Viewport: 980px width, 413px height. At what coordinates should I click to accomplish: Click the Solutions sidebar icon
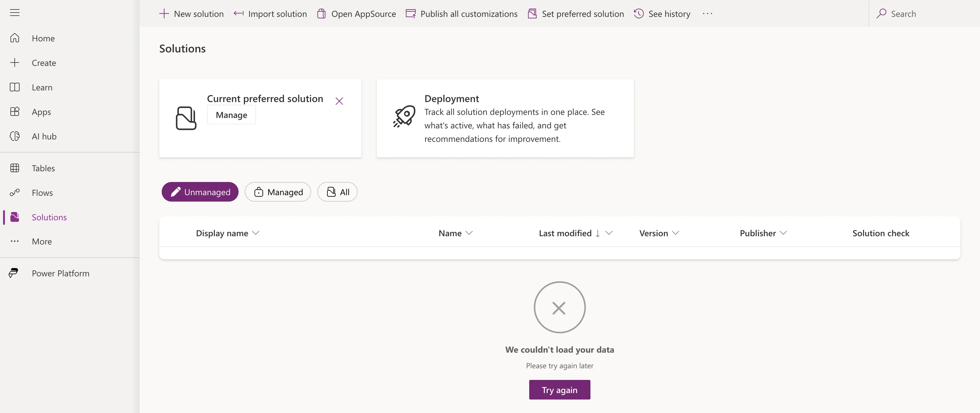pos(14,217)
